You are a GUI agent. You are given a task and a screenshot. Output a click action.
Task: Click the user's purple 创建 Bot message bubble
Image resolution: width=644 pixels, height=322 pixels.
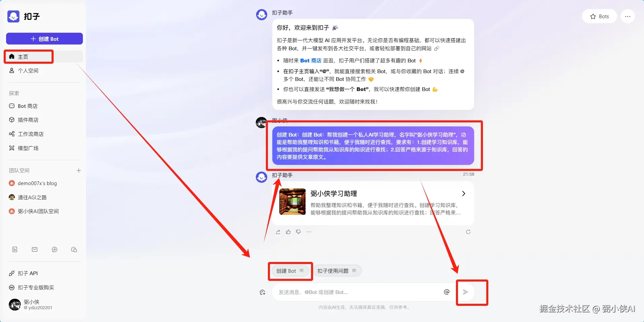tap(373, 146)
